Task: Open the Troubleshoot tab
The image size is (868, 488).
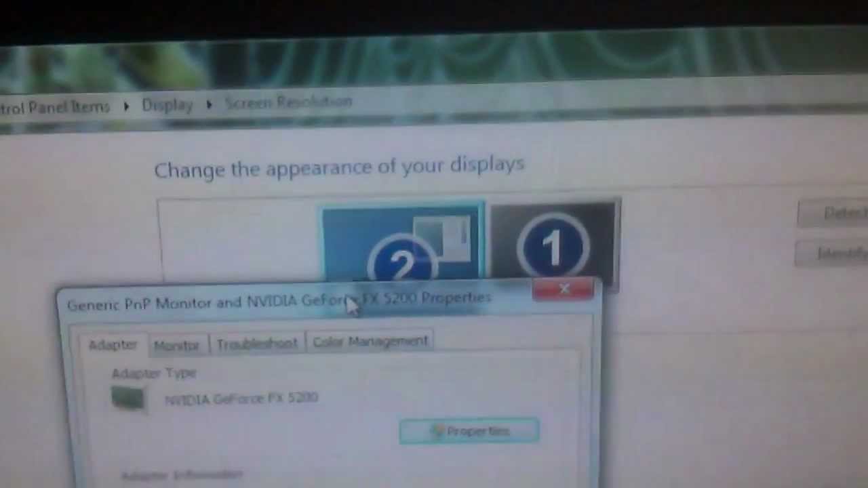Action: (257, 344)
